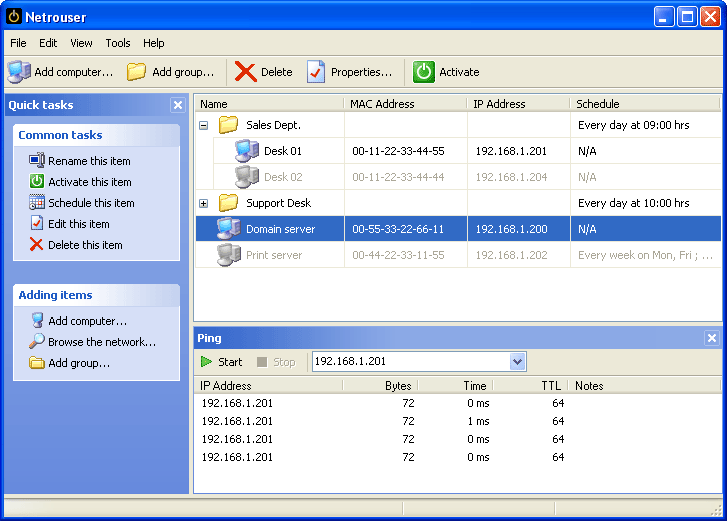Viewport: 727px width, 521px height.
Task: Click the Edit this item link
Action: point(79,224)
